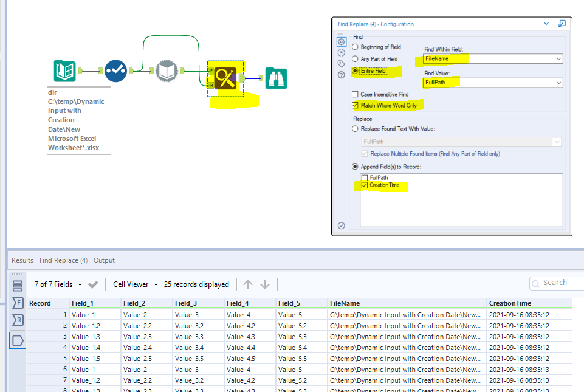Show R input anchor data in Results
584x392 pixels.
[x=18, y=320]
